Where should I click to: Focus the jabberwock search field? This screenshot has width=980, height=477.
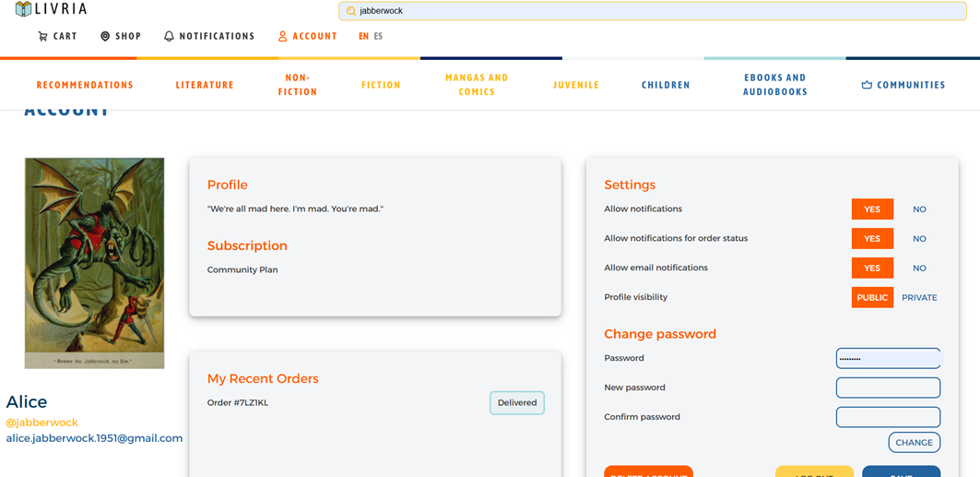coord(653,11)
